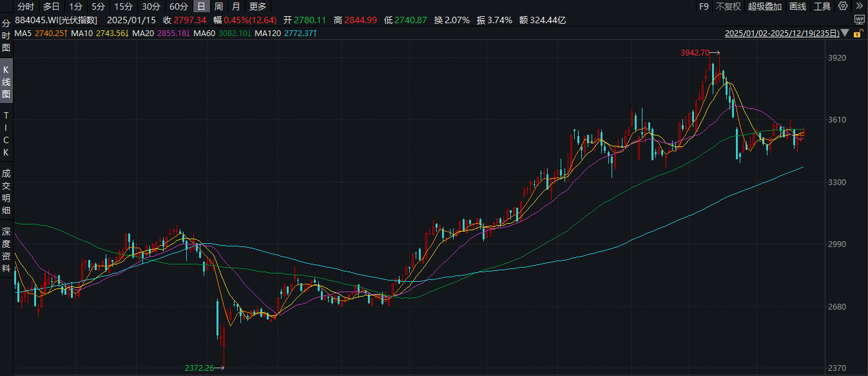Screen dimensions: 868x376
Task: Open 更多 periods dropdown
Action: (x=257, y=6)
